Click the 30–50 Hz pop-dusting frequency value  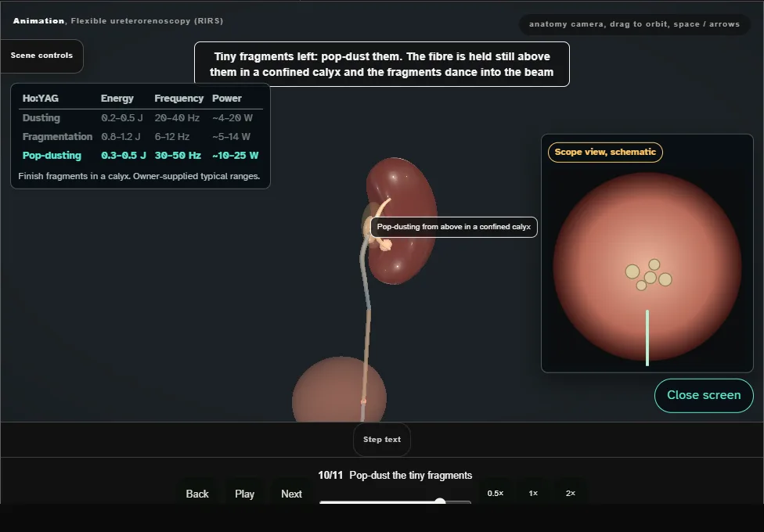click(x=178, y=156)
